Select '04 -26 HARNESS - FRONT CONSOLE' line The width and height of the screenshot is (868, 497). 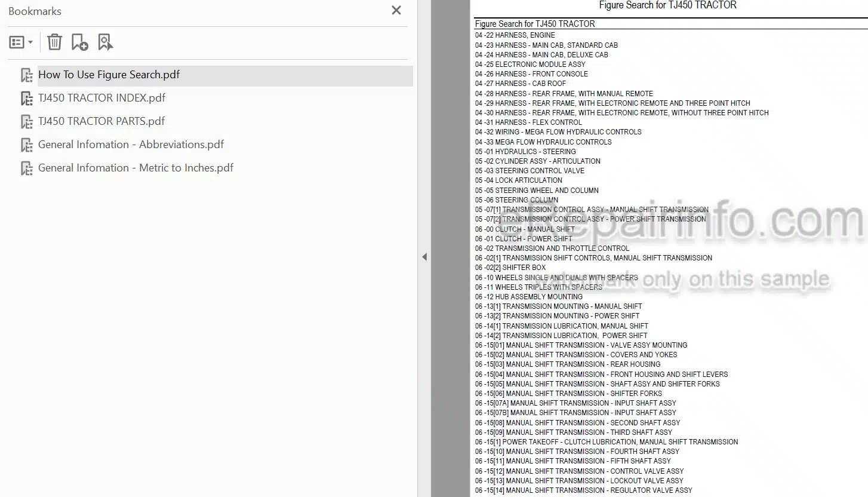tap(531, 73)
